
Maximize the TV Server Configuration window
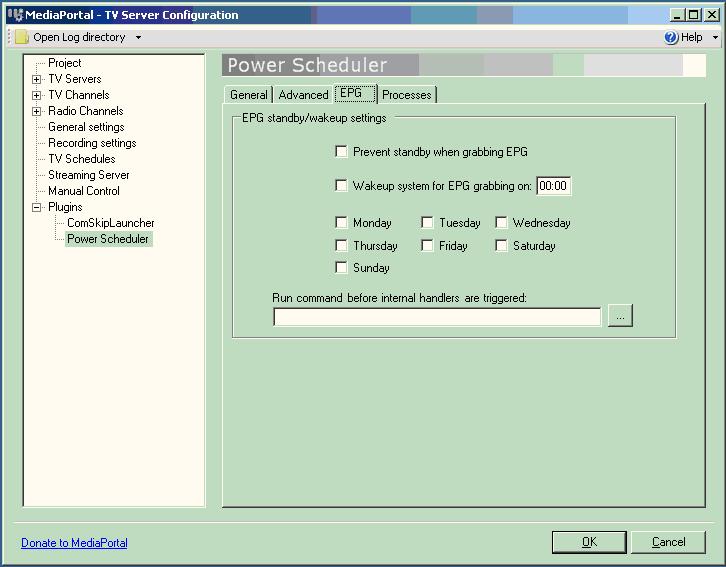pos(693,15)
